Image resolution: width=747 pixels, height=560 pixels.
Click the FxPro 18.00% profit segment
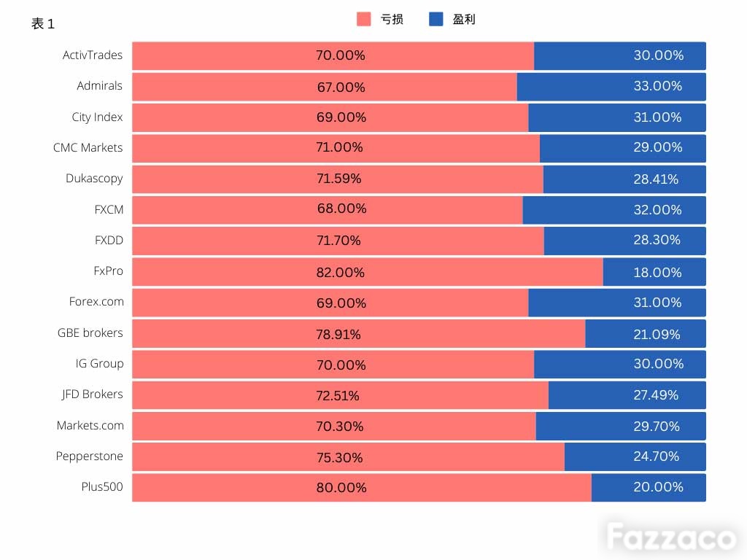pos(654,272)
